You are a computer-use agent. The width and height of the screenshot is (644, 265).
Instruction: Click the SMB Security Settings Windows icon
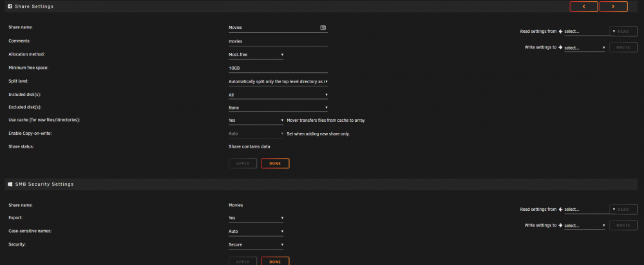(x=10, y=184)
